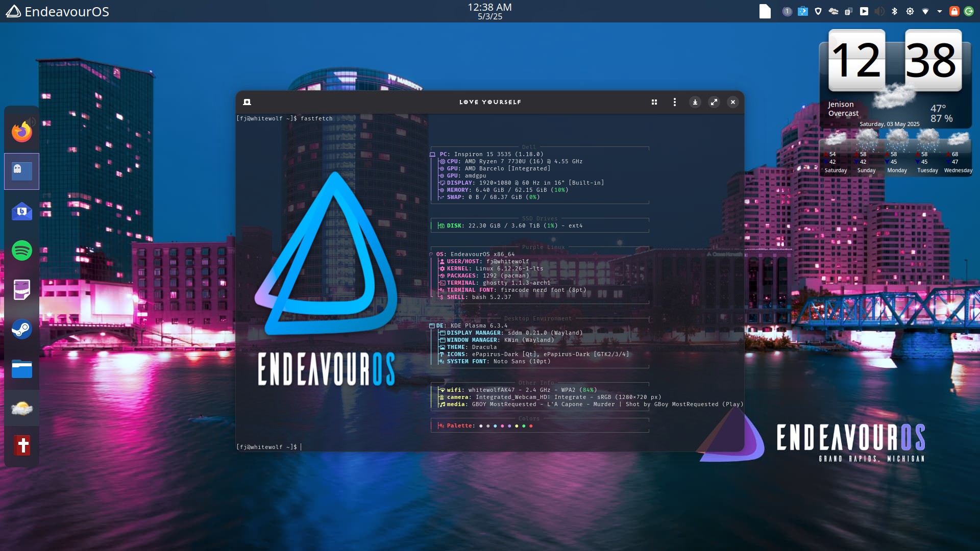Screen dimensions: 980x551
Task: Open the blue file manager folder icon
Action: (22, 369)
